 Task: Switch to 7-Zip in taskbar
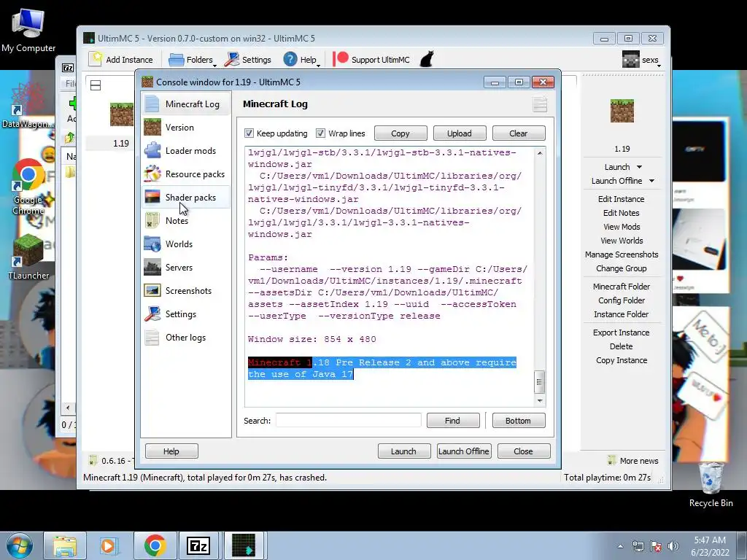click(198, 545)
